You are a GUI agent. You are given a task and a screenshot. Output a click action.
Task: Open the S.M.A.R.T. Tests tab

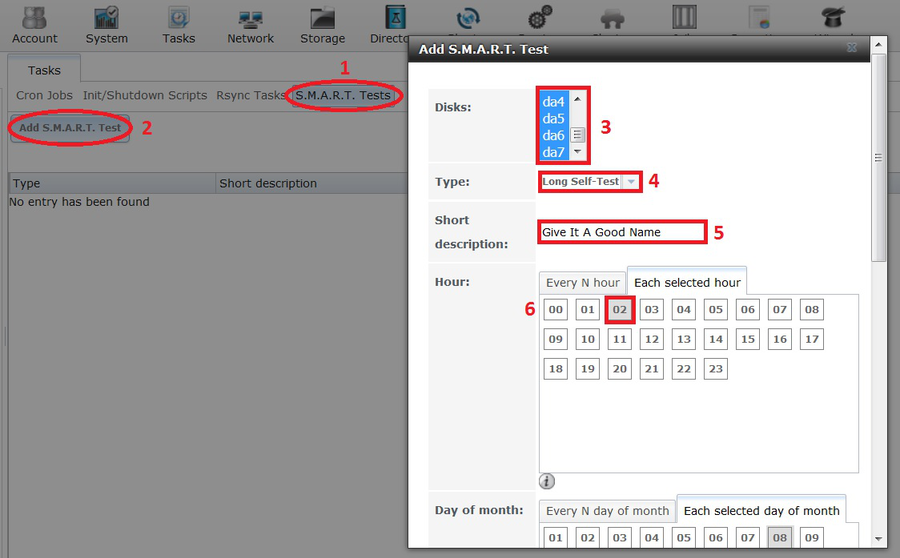(343, 96)
